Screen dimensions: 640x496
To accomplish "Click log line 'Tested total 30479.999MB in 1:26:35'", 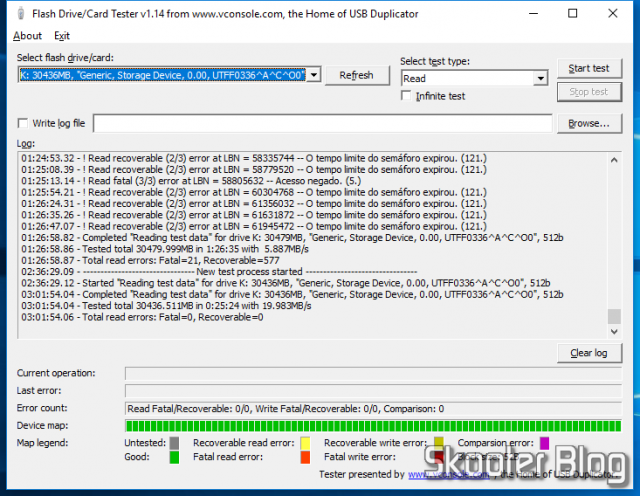I will coord(165,249).
